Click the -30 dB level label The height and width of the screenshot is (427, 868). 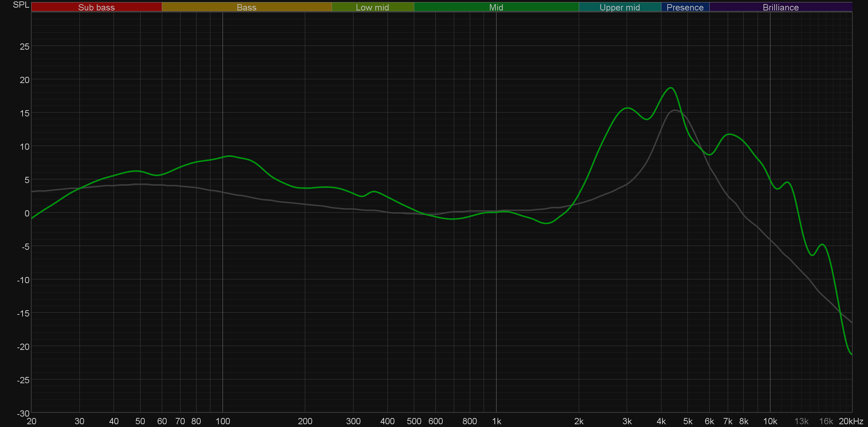coord(23,413)
